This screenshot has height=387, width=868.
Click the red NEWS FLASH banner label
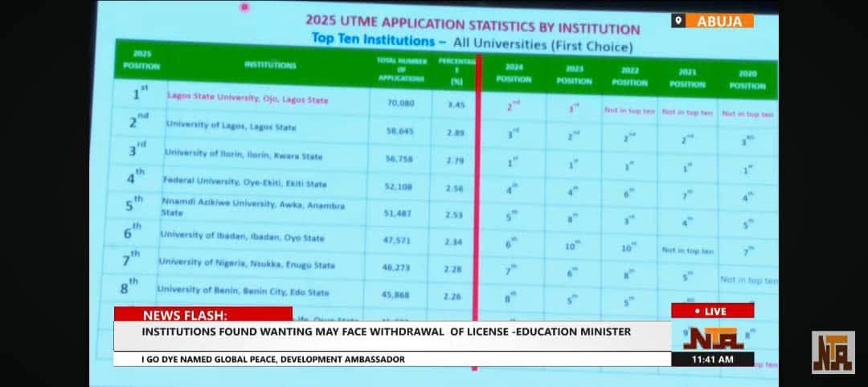203,315
